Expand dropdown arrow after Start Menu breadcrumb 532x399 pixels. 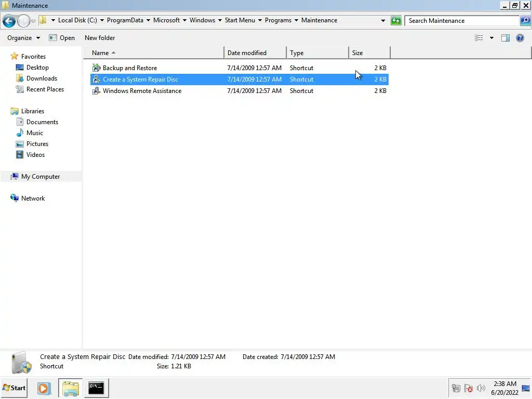[260, 20]
